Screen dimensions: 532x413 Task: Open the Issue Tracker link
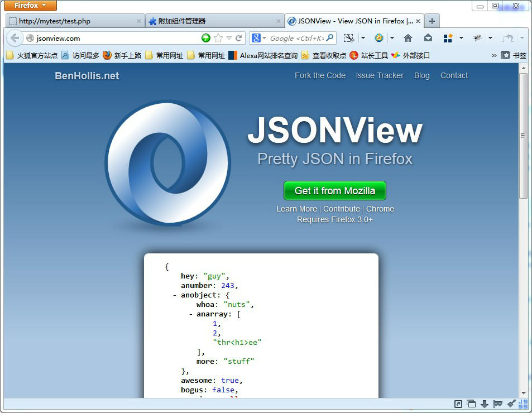pyautogui.click(x=380, y=75)
